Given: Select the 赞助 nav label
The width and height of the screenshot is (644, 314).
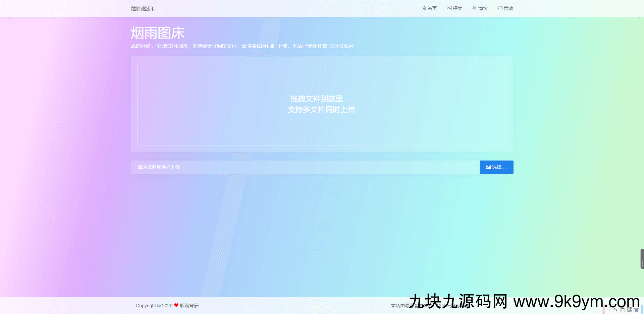Looking at the screenshot, I should 508,8.
